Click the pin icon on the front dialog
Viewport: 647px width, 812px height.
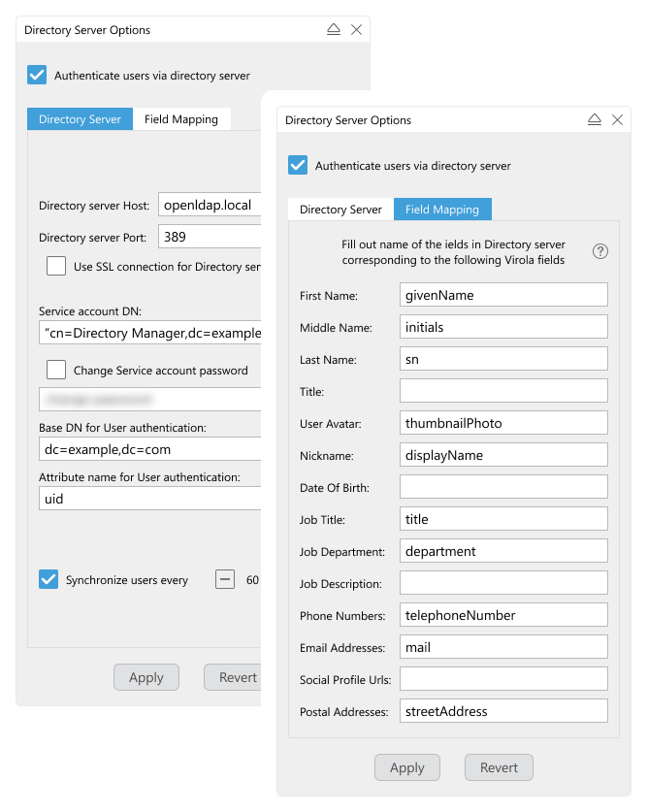click(594, 120)
